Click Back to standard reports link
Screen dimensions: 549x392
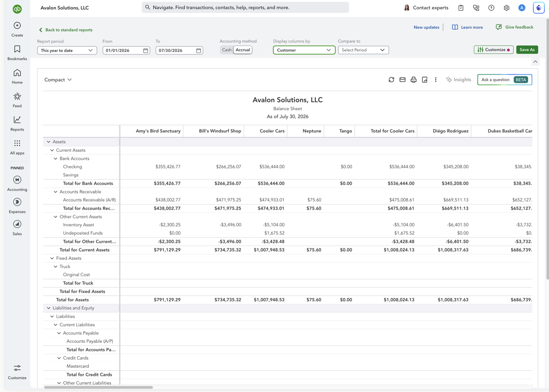[x=66, y=30]
